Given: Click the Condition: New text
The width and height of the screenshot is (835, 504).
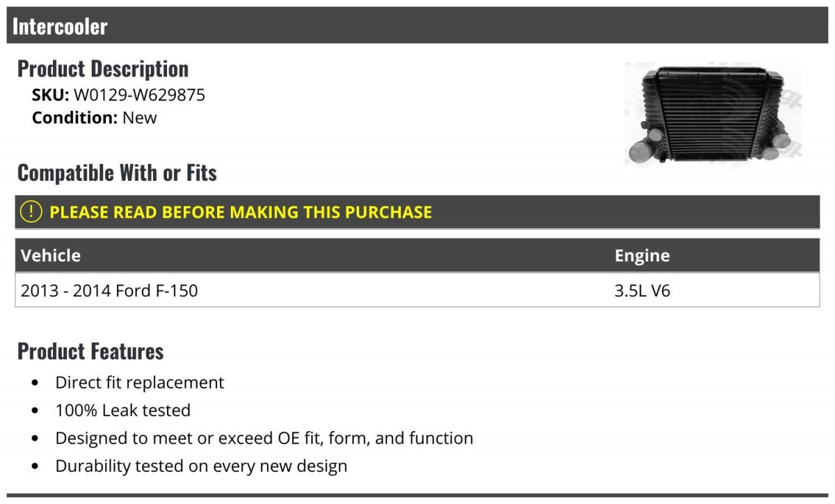Looking at the screenshot, I should 95,117.
